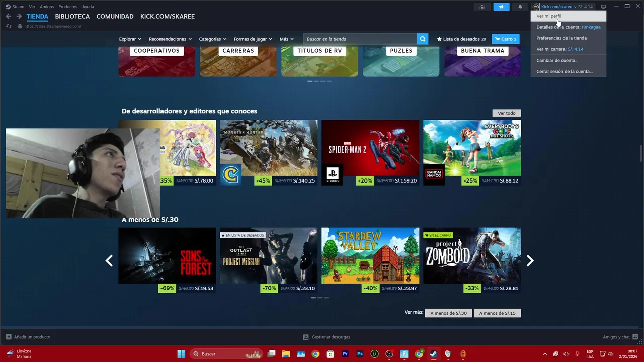The width and height of the screenshot is (644, 362).
Task: Click the Gestionar descargas download icon
Action: (306, 337)
